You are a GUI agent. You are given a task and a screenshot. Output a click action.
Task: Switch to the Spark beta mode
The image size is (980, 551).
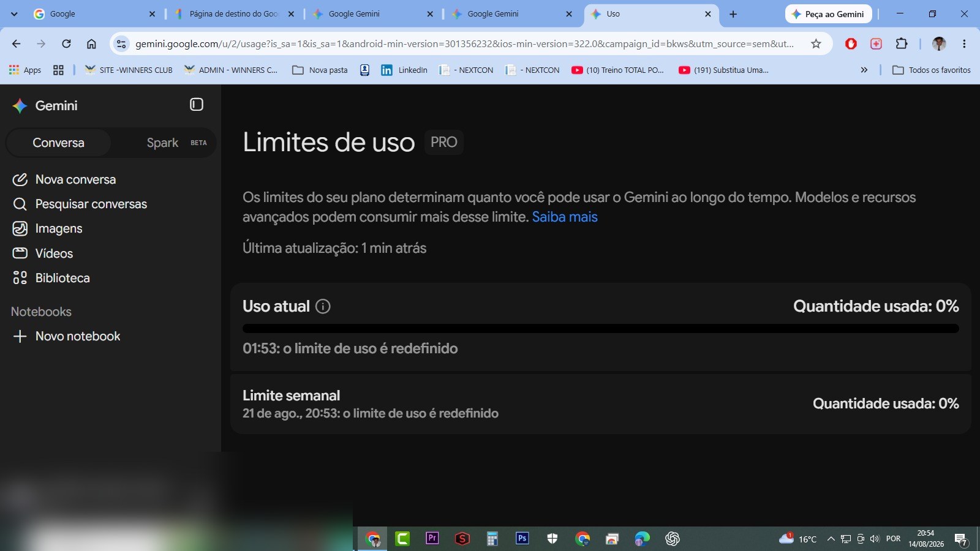click(176, 143)
